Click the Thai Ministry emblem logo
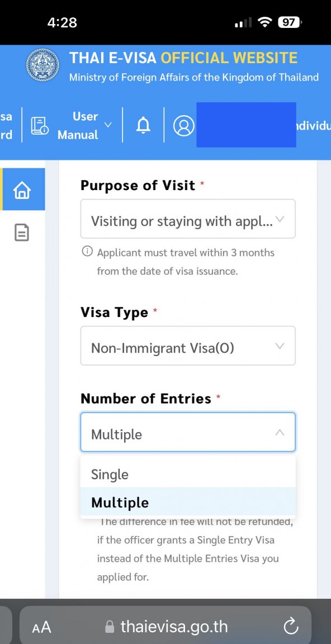Viewport: 331px width, 644px height. [x=42, y=65]
